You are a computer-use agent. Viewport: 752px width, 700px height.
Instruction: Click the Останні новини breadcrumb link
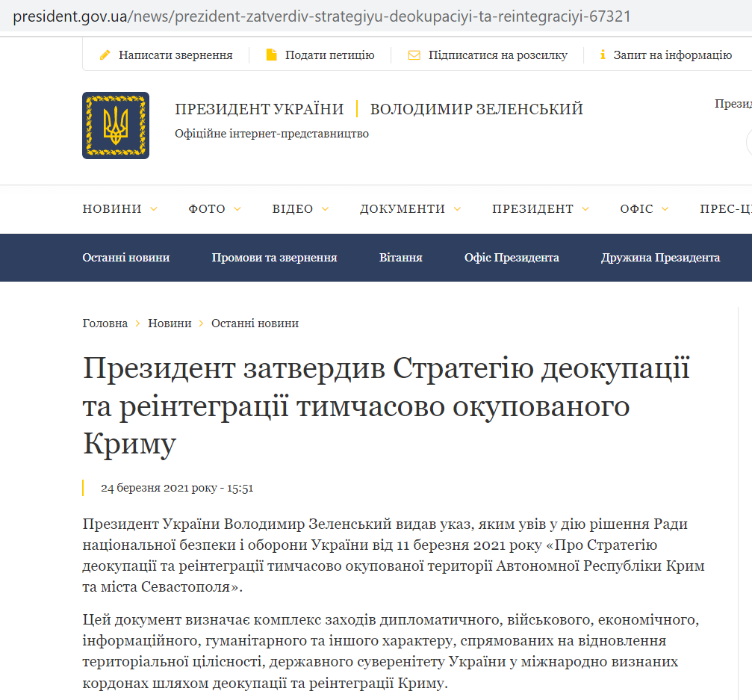pos(255,323)
